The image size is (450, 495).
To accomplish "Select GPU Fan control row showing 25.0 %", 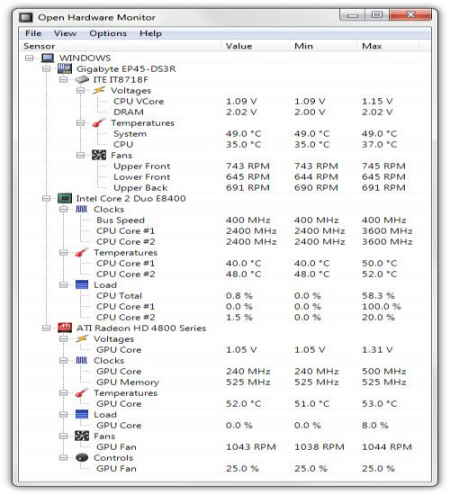I will coord(225,468).
